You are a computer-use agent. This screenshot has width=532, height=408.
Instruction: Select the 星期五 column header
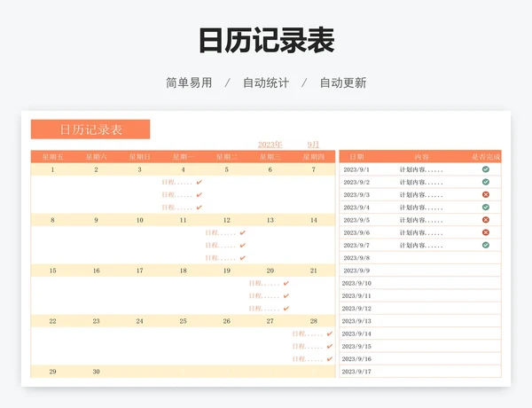coord(52,157)
